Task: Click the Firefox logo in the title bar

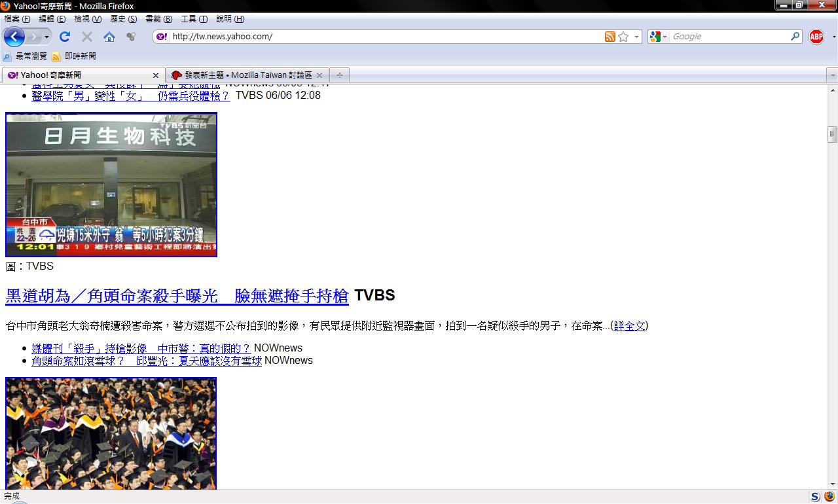Action: click(6, 6)
